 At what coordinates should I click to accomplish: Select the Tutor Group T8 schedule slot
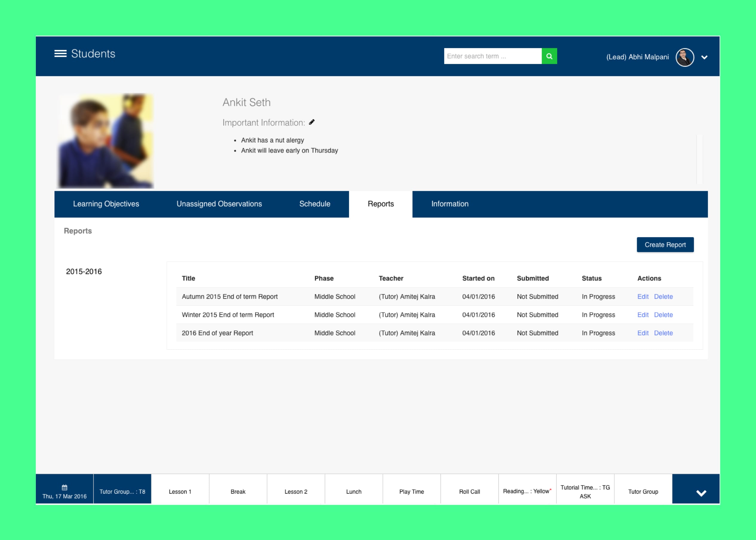[122, 491]
